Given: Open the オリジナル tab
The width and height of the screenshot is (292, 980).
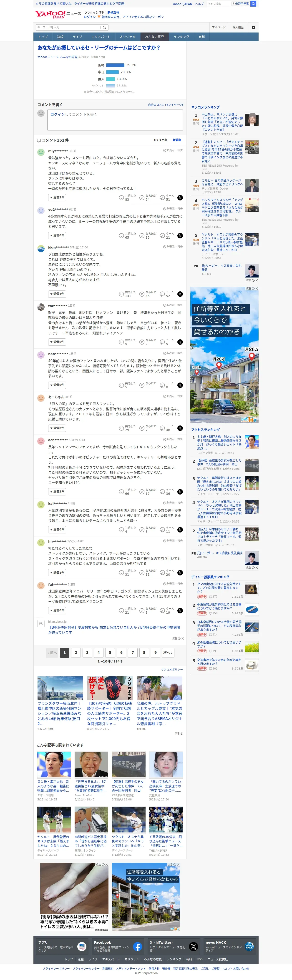Looking at the screenshot, I should 128,37.
